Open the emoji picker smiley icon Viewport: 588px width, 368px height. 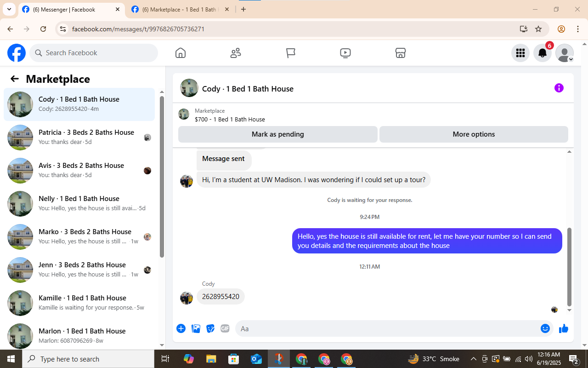[x=545, y=328]
